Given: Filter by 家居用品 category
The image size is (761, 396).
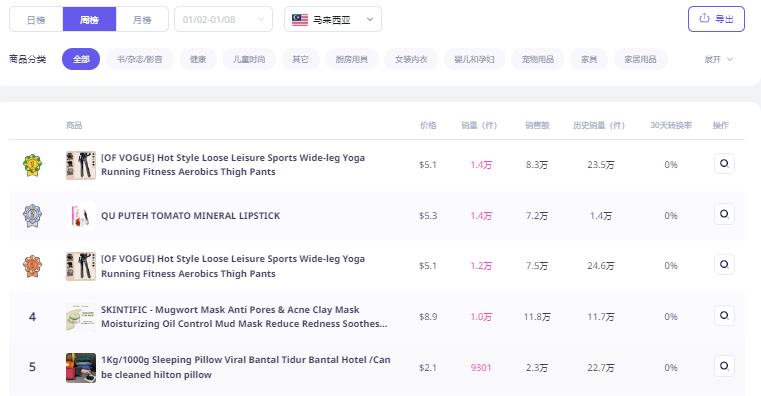Looking at the screenshot, I should 641,59.
